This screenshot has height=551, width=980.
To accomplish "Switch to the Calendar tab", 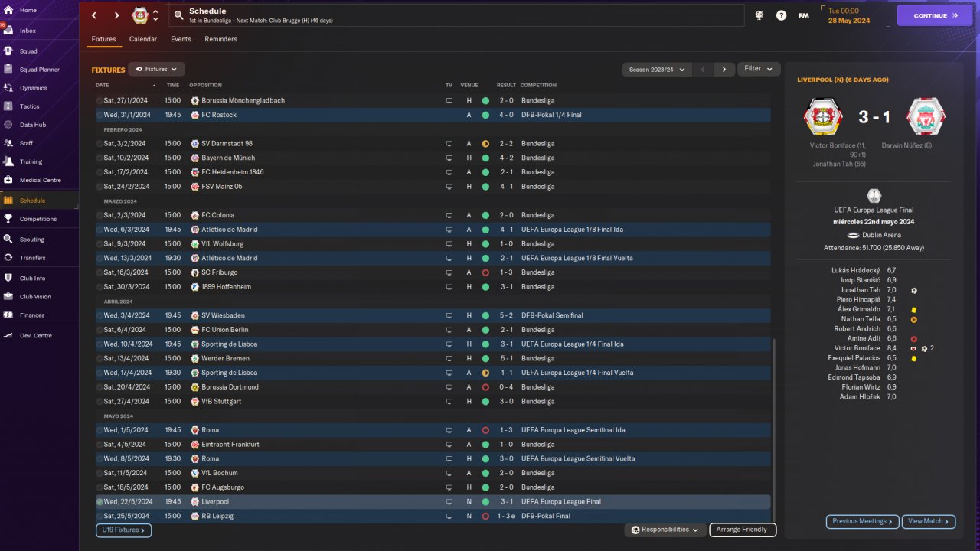I will [143, 39].
